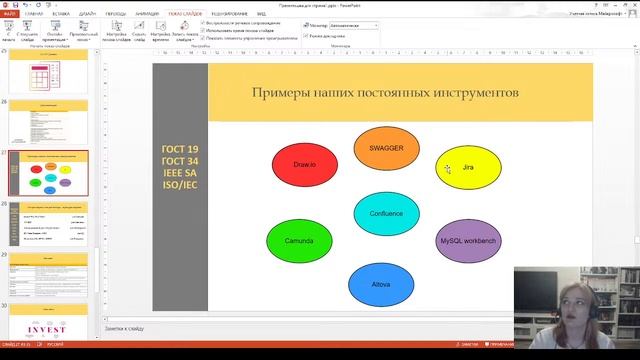Click the Save icon in quick access toolbar

tap(16, 5)
